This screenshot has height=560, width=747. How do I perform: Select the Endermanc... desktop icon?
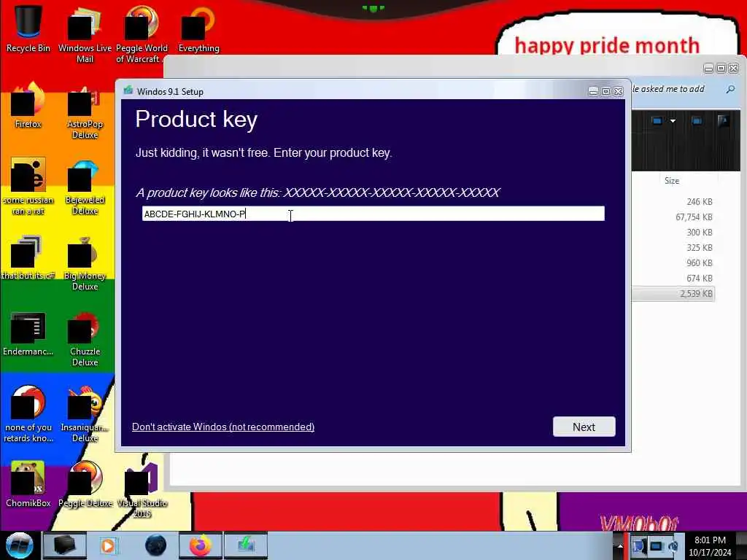tap(28, 334)
